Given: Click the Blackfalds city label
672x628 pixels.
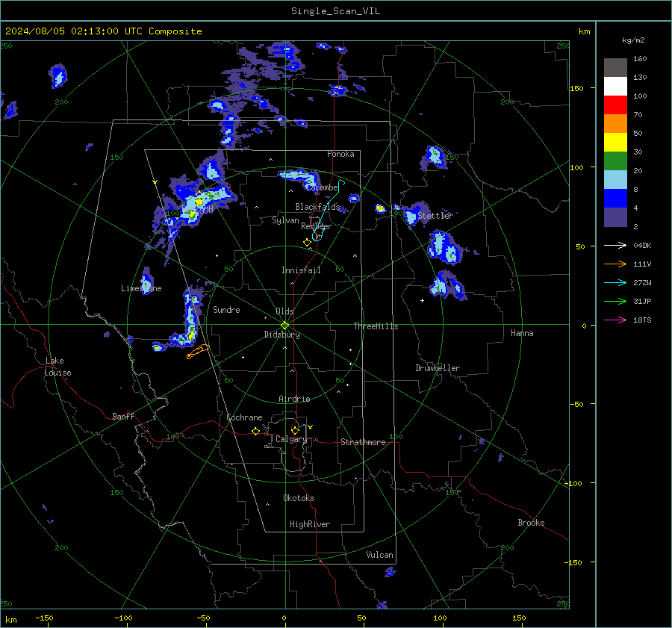Looking at the screenshot, I should pyautogui.click(x=317, y=207).
